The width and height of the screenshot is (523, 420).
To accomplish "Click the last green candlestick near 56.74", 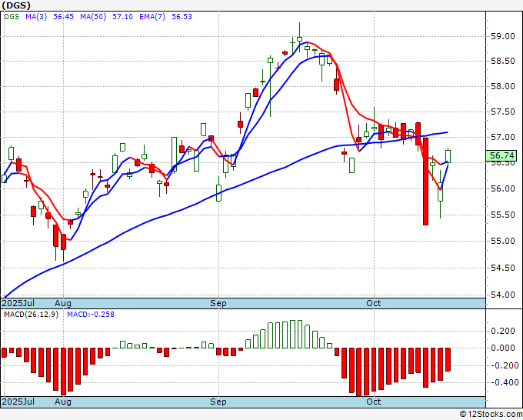I will tap(448, 156).
